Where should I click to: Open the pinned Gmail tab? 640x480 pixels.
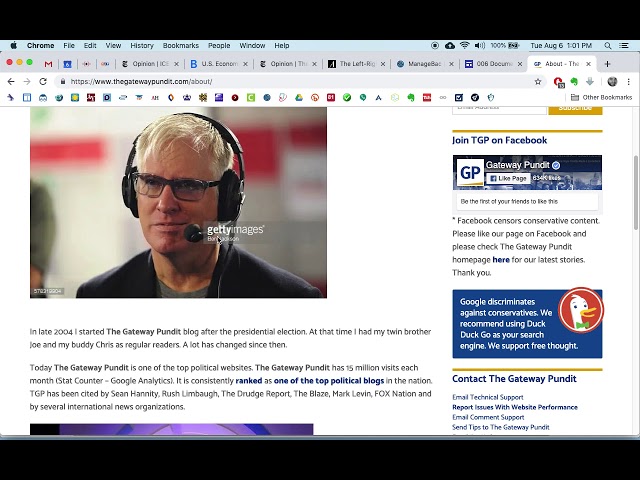(49, 64)
